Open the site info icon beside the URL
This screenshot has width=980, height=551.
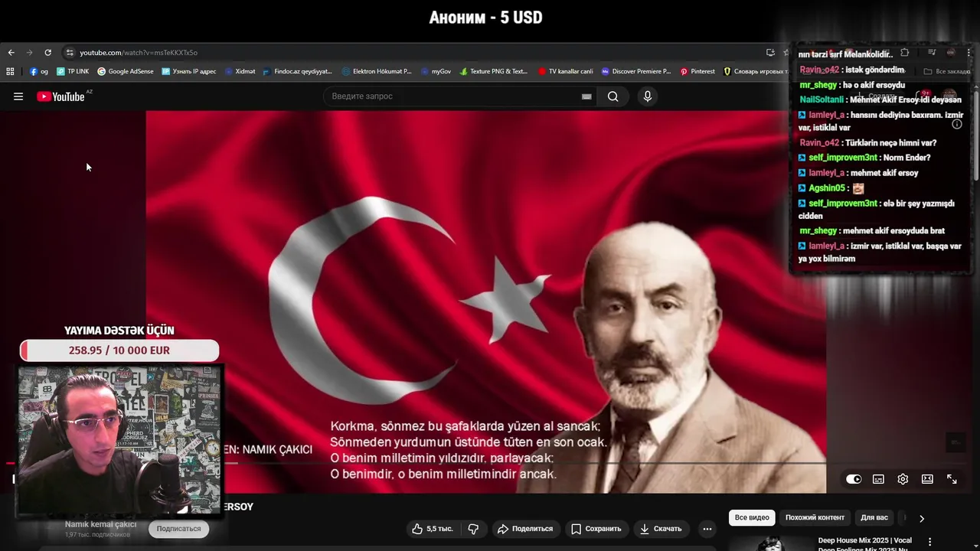point(70,52)
